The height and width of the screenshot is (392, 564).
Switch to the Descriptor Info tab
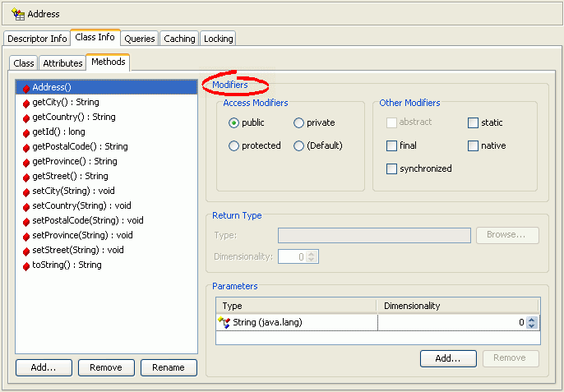point(37,39)
